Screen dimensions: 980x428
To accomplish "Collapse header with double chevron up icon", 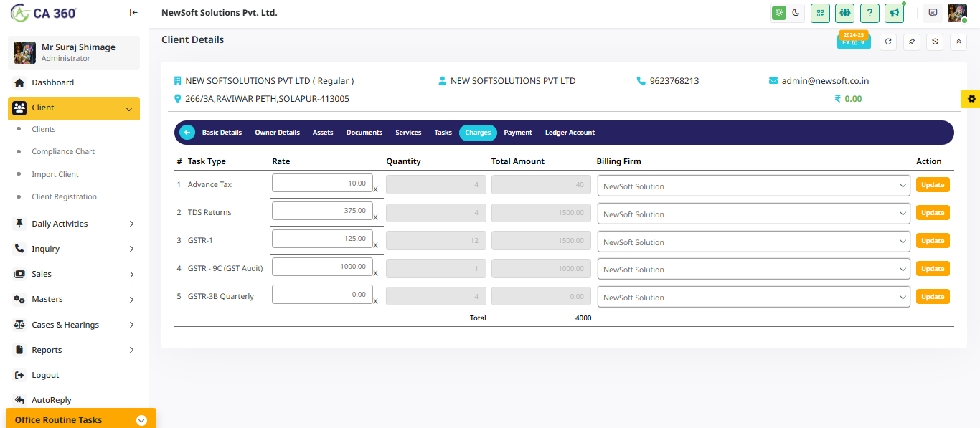I will pyautogui.click(x=958, y=42).
